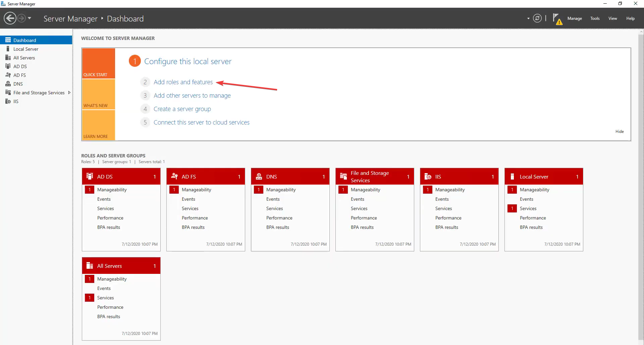This screenshot has width=644, height=345.
Task: Click the Local Server tile title
Action: click(x=534, y=177)
